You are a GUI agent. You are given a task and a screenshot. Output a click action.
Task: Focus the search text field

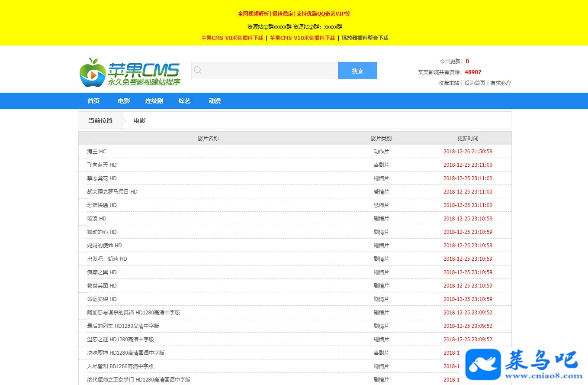coord(265,71)
